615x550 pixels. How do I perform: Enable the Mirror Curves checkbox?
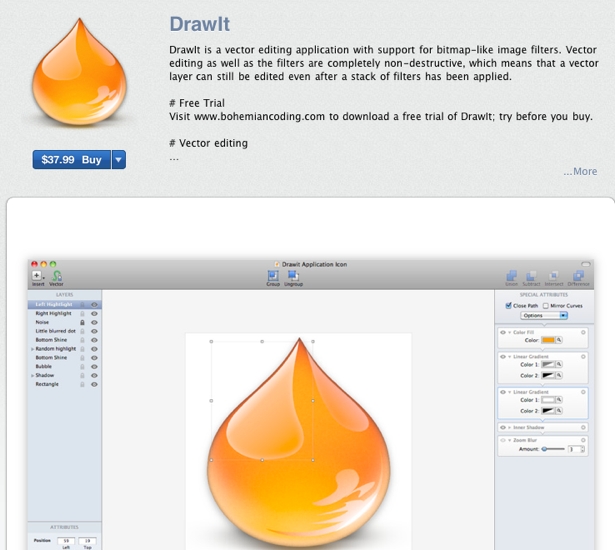click(546, 306)
